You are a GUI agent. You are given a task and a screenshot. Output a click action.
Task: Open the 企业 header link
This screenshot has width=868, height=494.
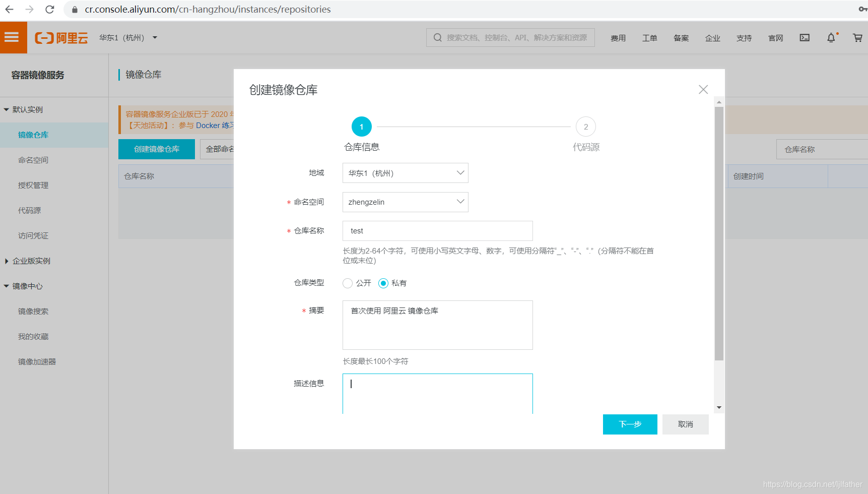pos(713,38)
